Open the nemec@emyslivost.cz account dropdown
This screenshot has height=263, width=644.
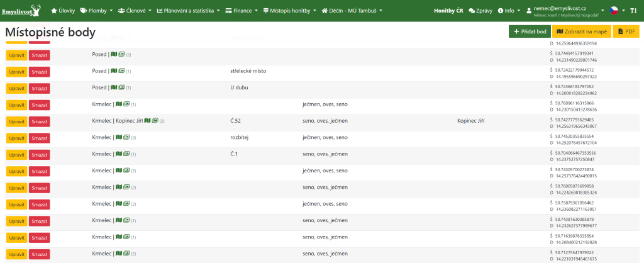click(565, 11)
